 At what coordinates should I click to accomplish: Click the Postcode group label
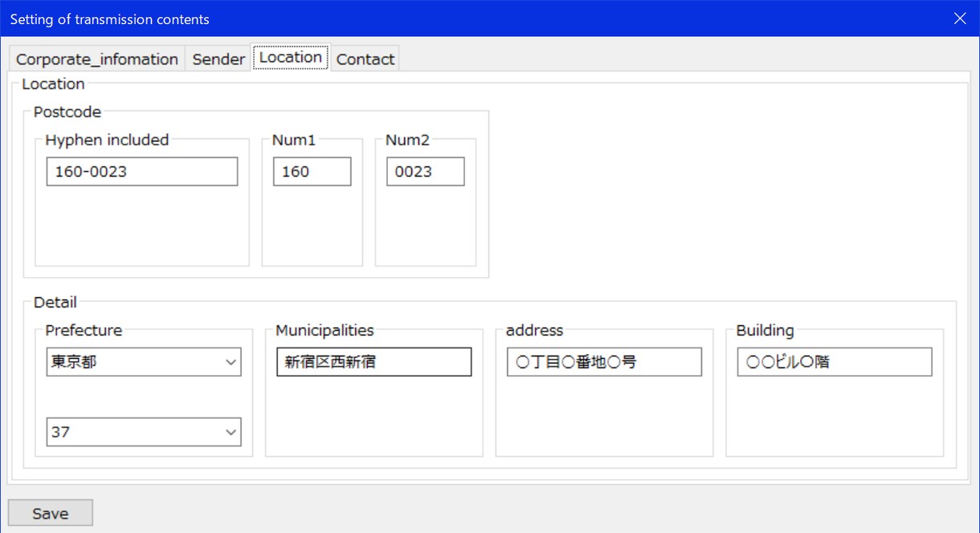tap(67, 112)
